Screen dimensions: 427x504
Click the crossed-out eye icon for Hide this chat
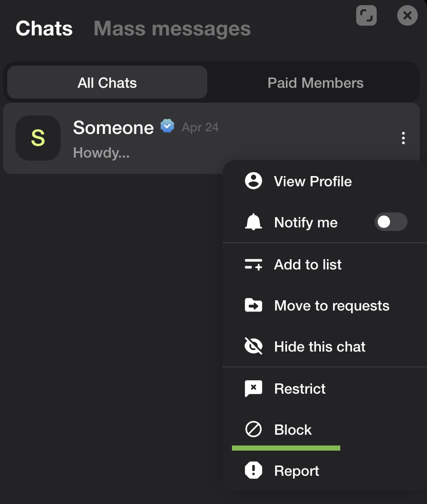254,346
